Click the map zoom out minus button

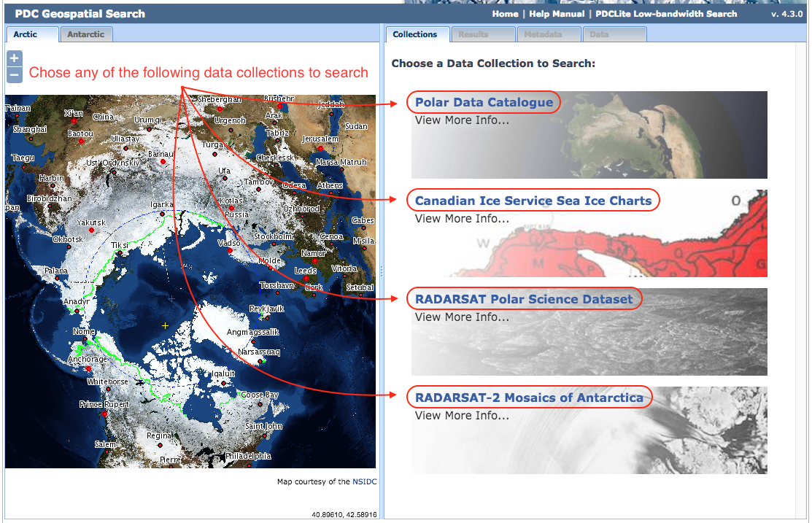[14, 75]
